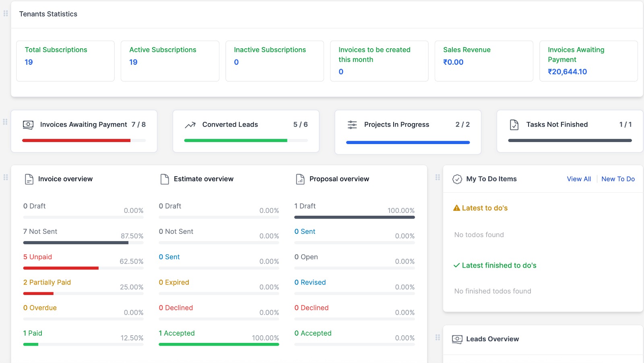This screenshot has height=363, width=644.
Task: Click the Projects In Progress sliders icon
Action: [352, 125]
